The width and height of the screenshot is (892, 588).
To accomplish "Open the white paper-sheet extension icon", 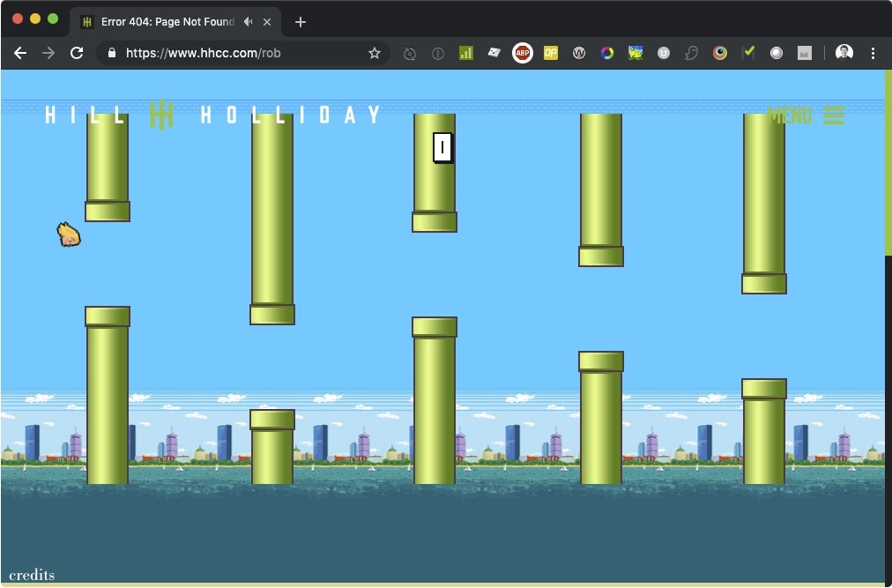I will (x=494, y=53).
